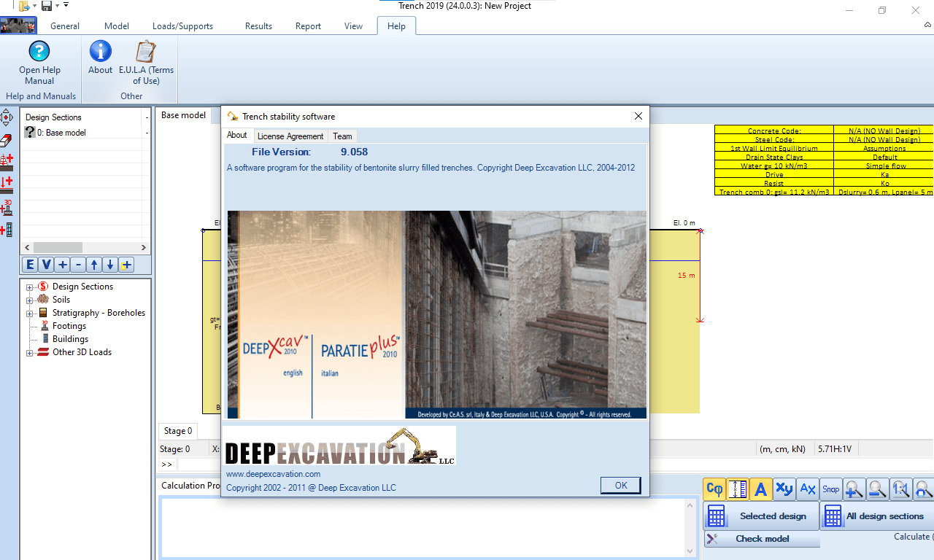
Task: Open the quick access toolbar dropdown arrow
Action: [x=66, y=5]
